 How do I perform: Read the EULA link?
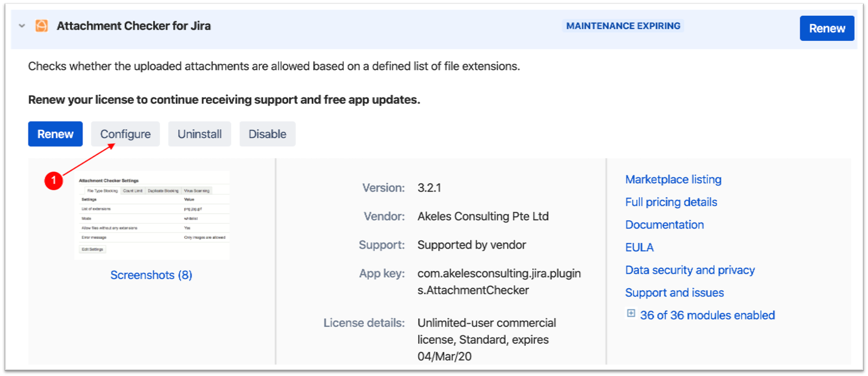639,247
